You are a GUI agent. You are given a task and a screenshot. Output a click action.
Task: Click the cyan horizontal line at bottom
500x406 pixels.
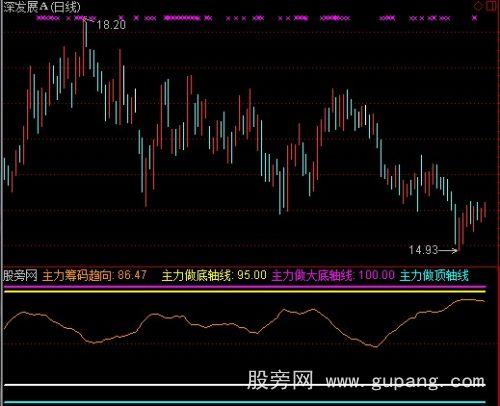click(245, 402)
